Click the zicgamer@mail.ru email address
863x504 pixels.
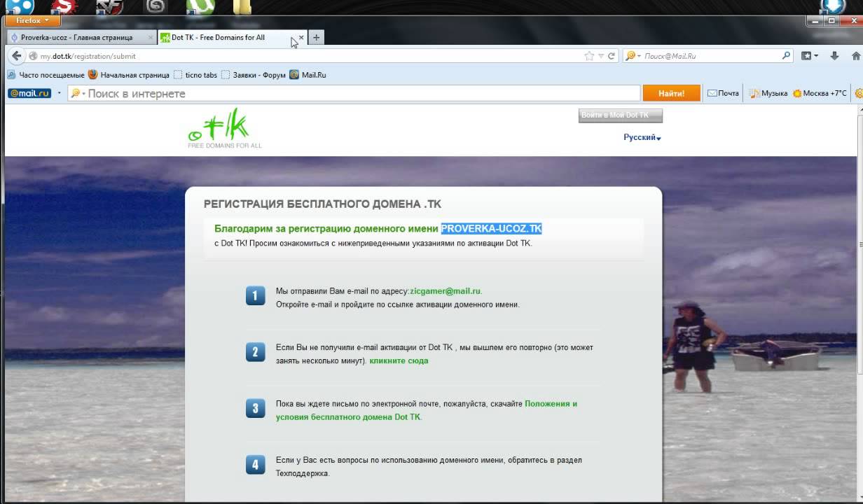pos(446,291)
